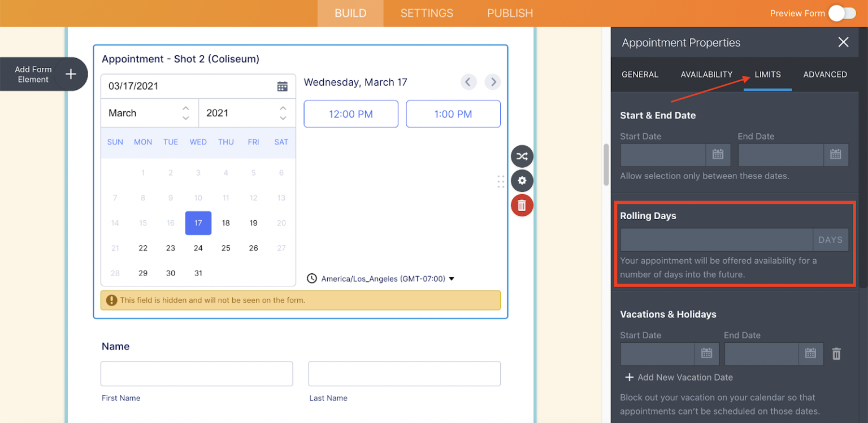
Task: Toggle the Preview Form switch
Action: click(841, 12)
